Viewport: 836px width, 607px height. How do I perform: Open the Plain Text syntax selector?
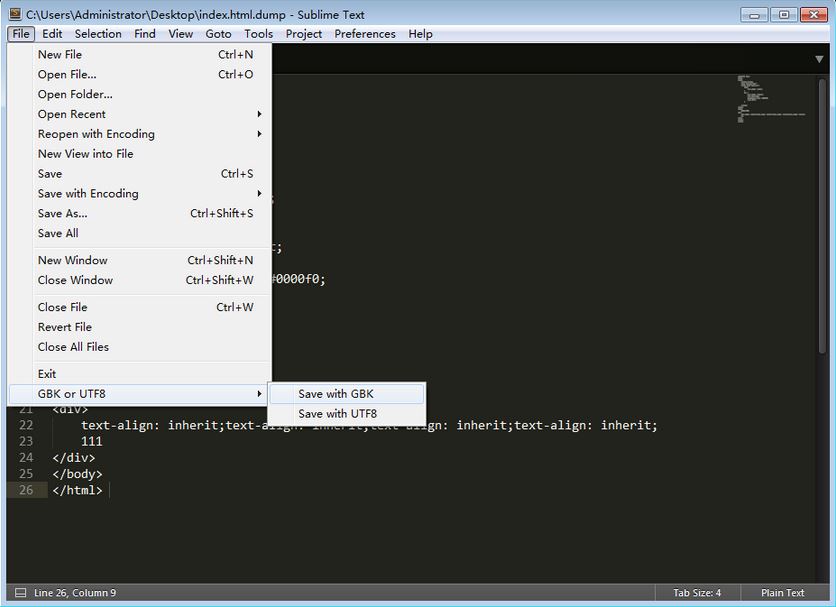click(782, 593)
